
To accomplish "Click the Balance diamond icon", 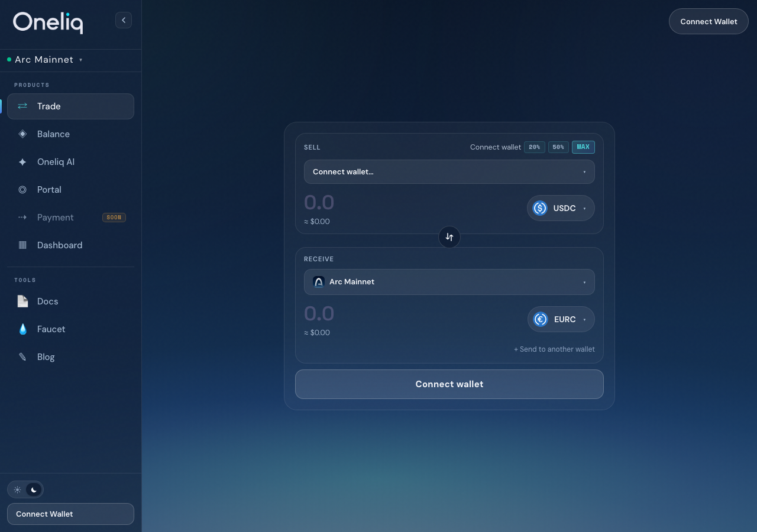I will pos(22,134).
